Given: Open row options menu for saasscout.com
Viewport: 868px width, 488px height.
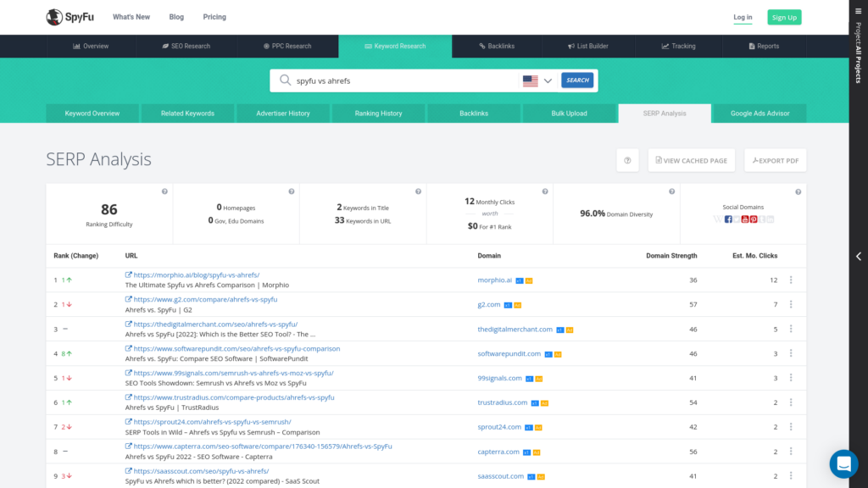Looking at the screenshot, I should [x=791, y=476].
